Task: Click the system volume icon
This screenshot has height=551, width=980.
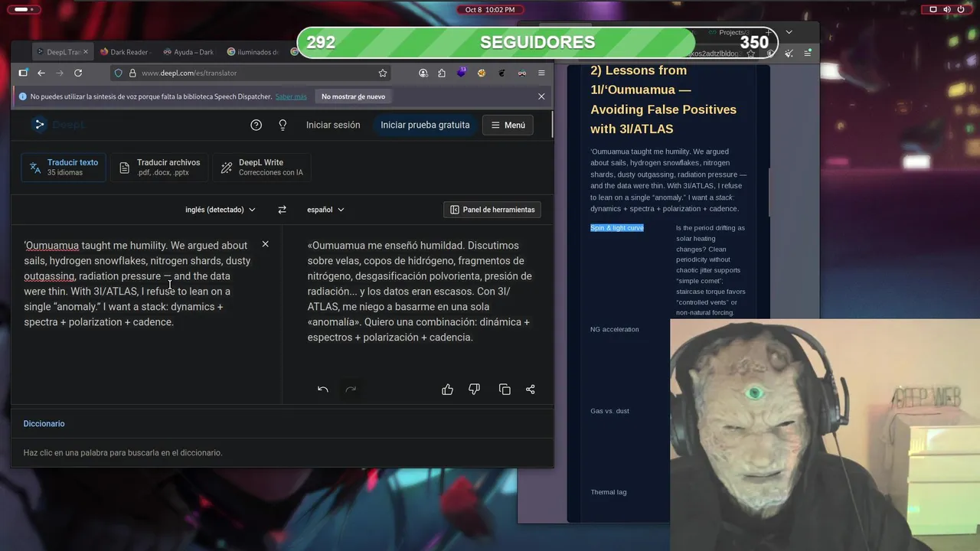Action: pos(947,9)
